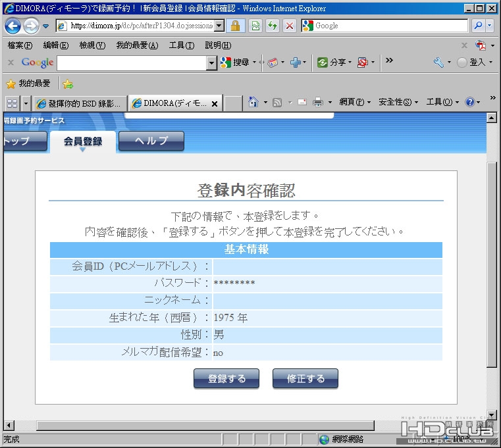
Task: Open 我的最愛 favorites star button
Action: (x=28, y=84)
